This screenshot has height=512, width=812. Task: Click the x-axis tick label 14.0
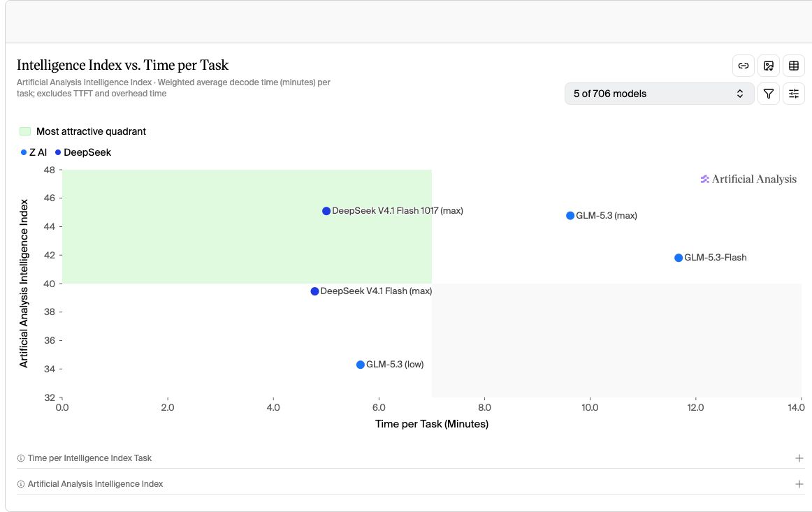(x=796, y=407)
